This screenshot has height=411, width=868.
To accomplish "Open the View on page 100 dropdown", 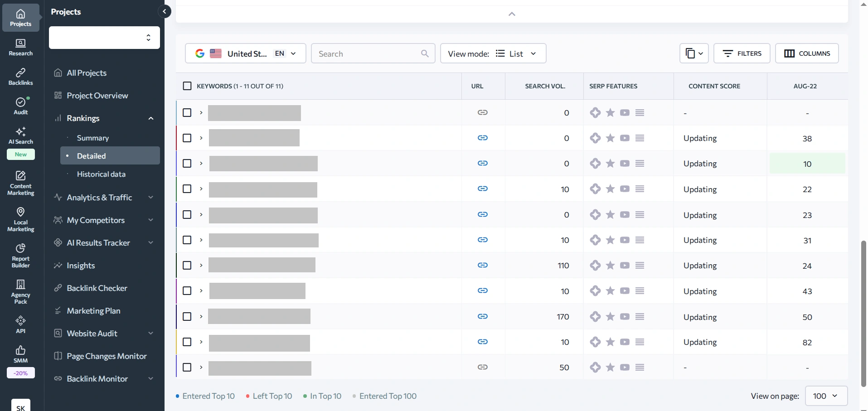I will pyautogui.click(x=826, y=396).
